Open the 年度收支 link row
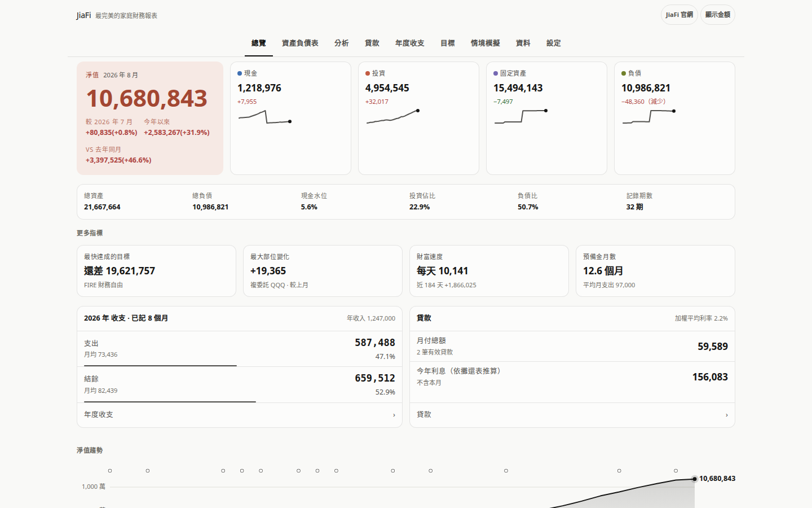812x508 pixels. (x=240, y=415)
